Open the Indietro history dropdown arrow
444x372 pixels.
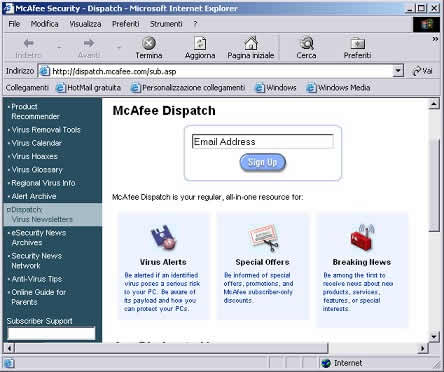(59, 48)
